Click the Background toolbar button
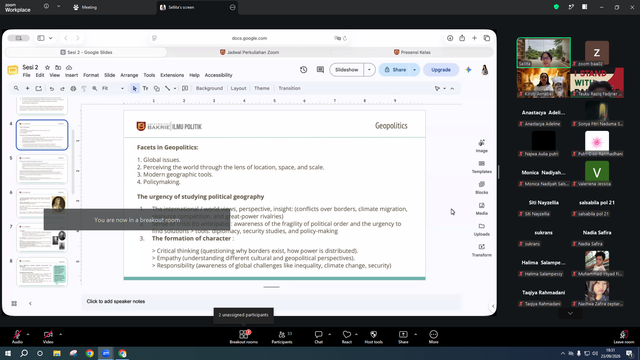640x360 pixels. pyautogui.click(x=209, y=88)
